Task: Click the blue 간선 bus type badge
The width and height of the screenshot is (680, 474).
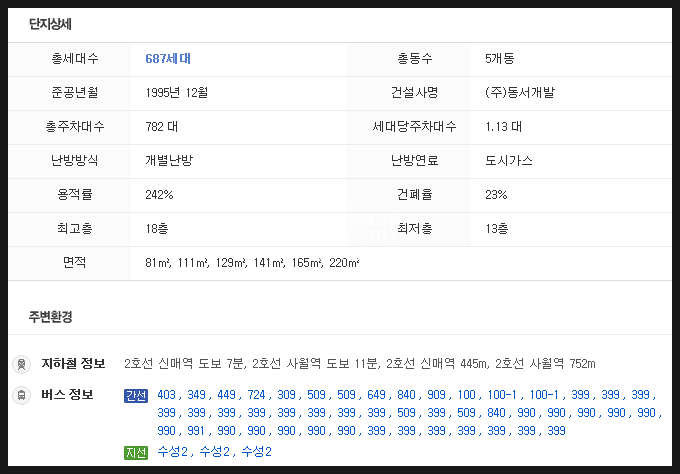Action: pyautogui.click(x=136, y=396)
